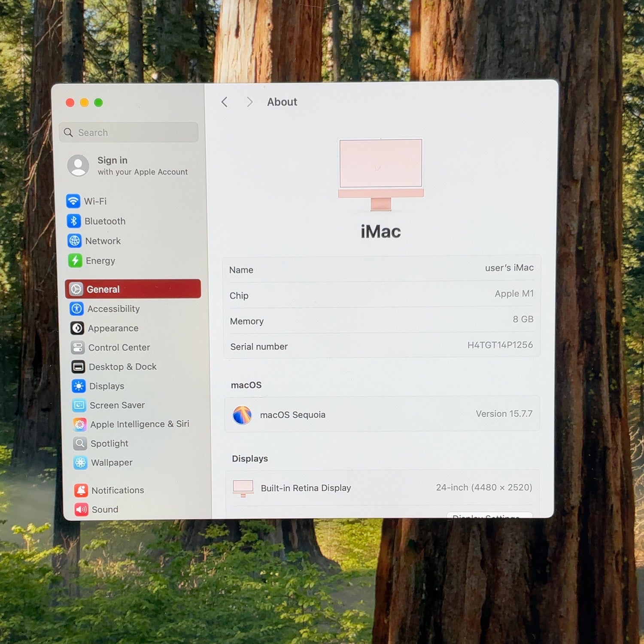Click the Built-in Retina Display monitor icon
Screen dimensions: 644x644
click(x=243, y=489)
